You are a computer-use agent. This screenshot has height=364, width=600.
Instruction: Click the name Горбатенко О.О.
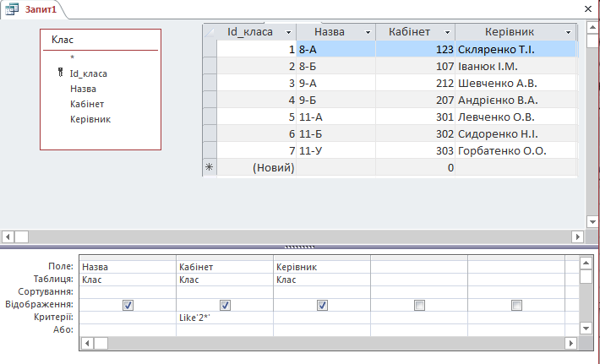click(x=502, y=150)
